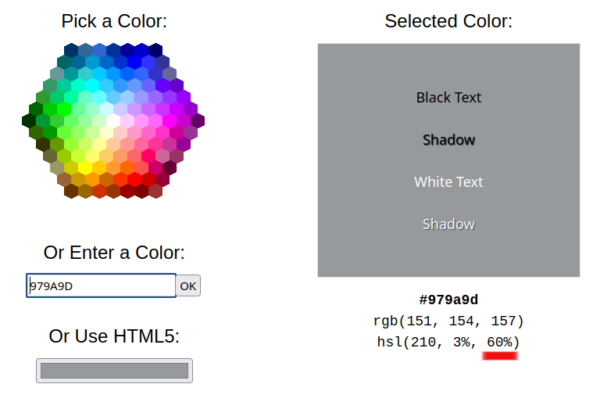
Task: Open the HTML5 gray color picker swatch
Action: click(114, 371)
